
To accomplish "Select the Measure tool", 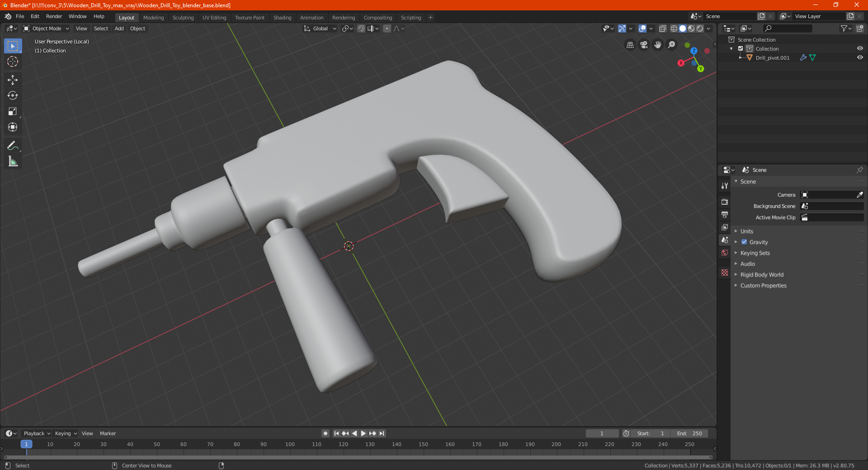I will coord(13,161).
